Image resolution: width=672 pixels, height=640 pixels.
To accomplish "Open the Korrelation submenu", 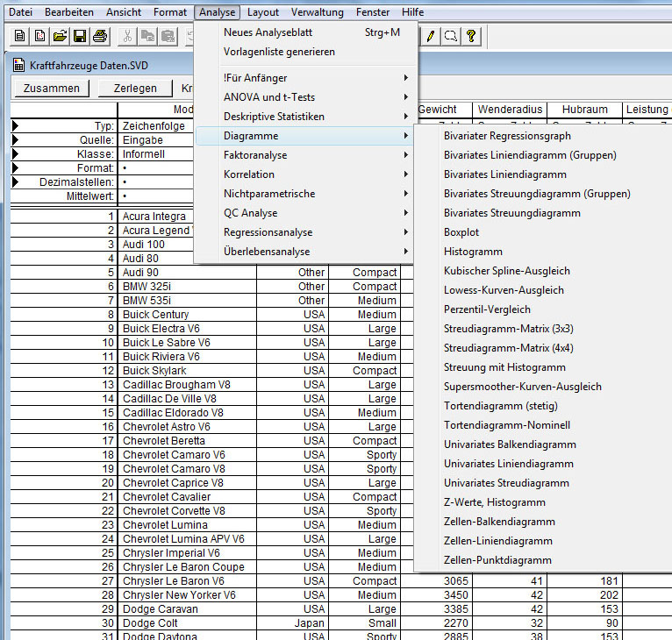I will tap(304, 174).
